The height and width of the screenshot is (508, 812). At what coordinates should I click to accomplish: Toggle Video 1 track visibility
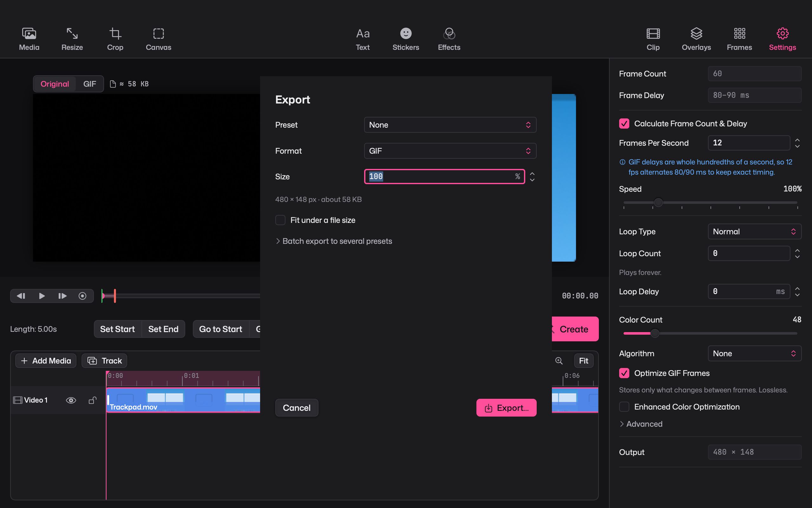click(x=71, y=400)
